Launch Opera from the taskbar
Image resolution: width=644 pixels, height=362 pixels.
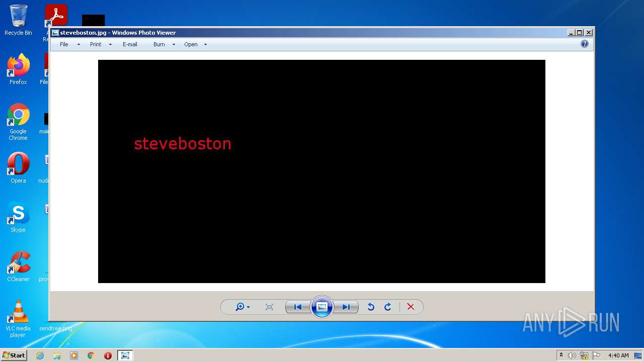coord(108,355)
